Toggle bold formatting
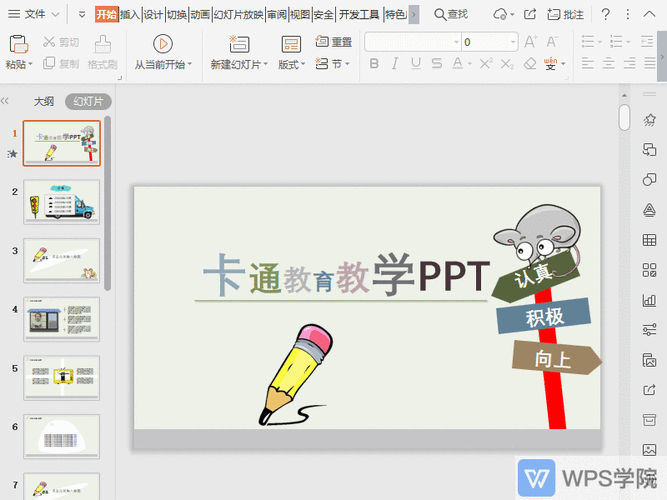 (374, 63)
